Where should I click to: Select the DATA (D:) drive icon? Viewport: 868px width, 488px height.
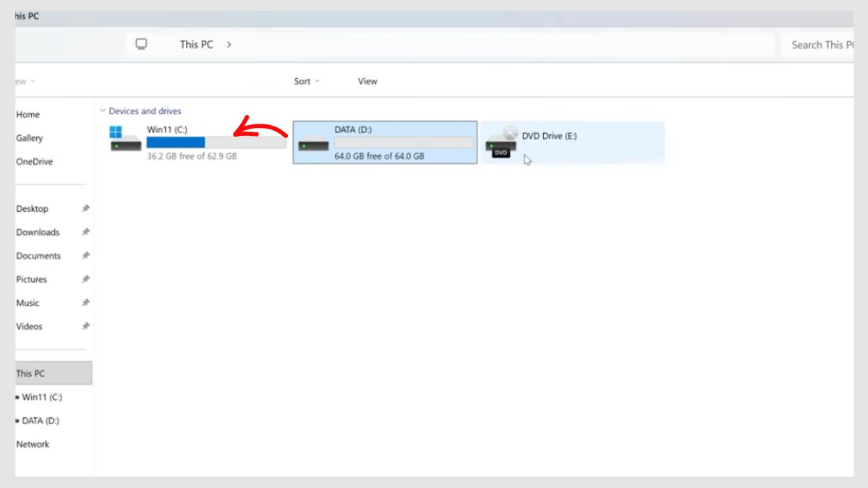point(313,143)
